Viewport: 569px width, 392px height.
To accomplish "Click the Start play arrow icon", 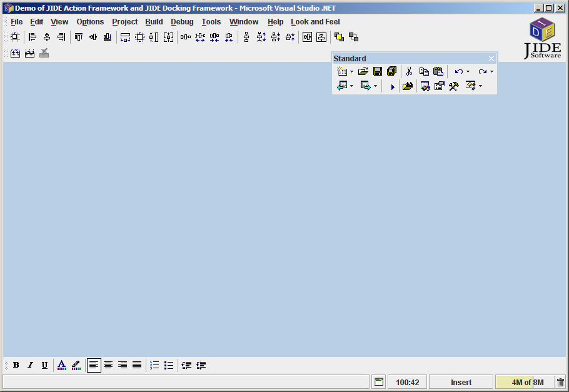I will click(x=392, y=87).
